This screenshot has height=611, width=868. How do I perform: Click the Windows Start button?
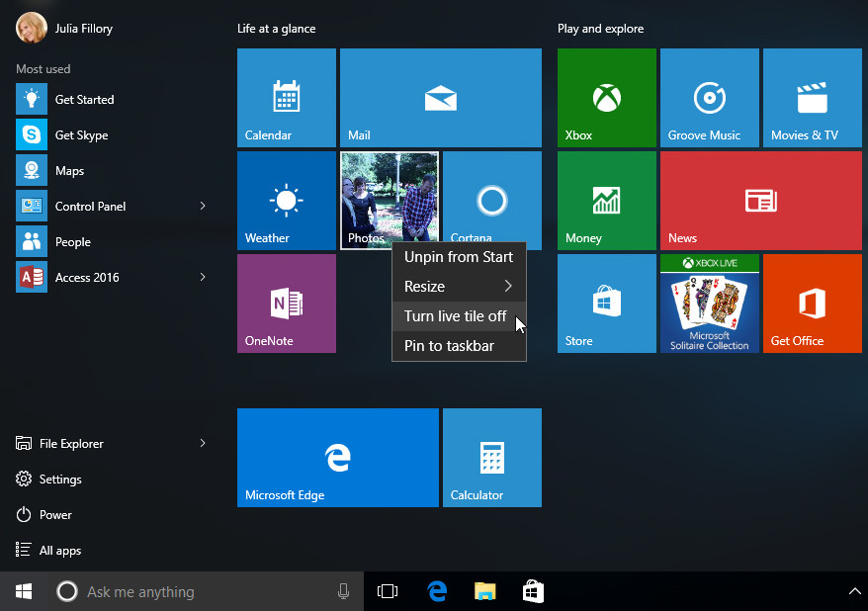24,591
